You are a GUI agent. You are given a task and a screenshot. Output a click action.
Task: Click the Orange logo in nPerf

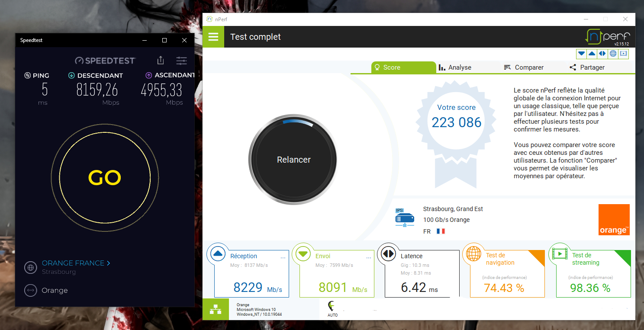click(x=614, y=220)
